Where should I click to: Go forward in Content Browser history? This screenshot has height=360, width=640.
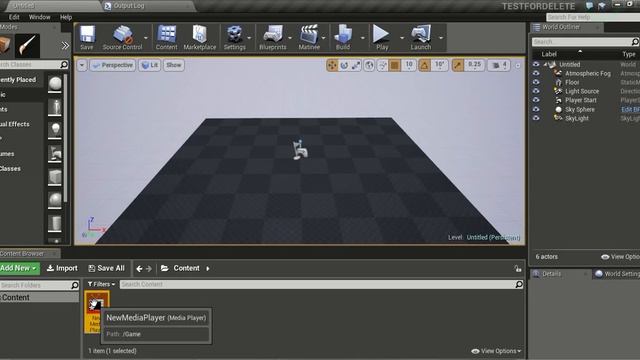149,269
